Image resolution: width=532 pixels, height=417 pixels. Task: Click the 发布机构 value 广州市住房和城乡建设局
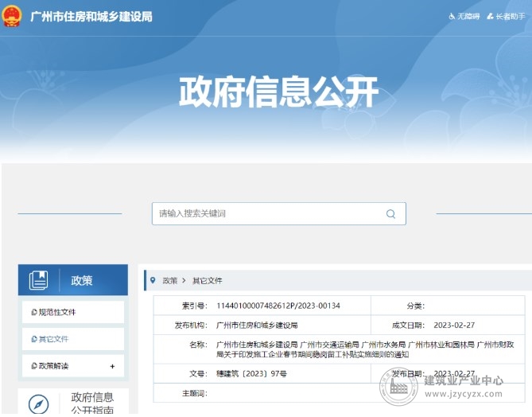click(x=257, y=325)
